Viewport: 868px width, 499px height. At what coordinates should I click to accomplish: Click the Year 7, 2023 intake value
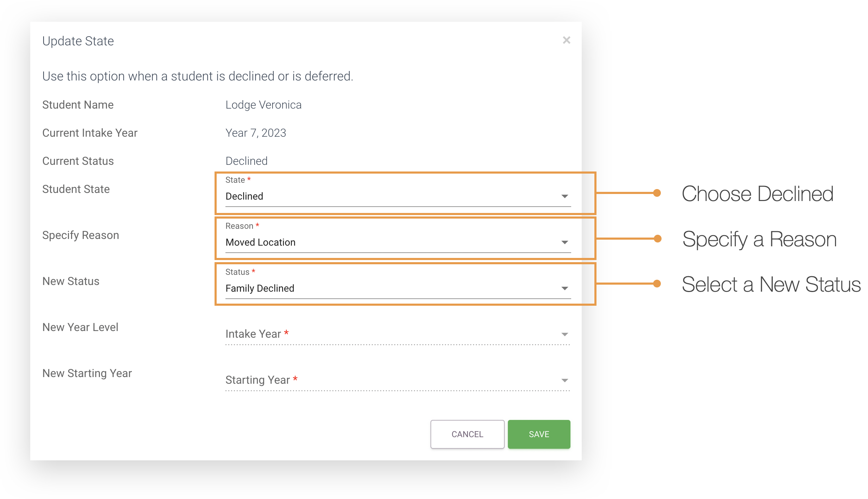(256, 133)
